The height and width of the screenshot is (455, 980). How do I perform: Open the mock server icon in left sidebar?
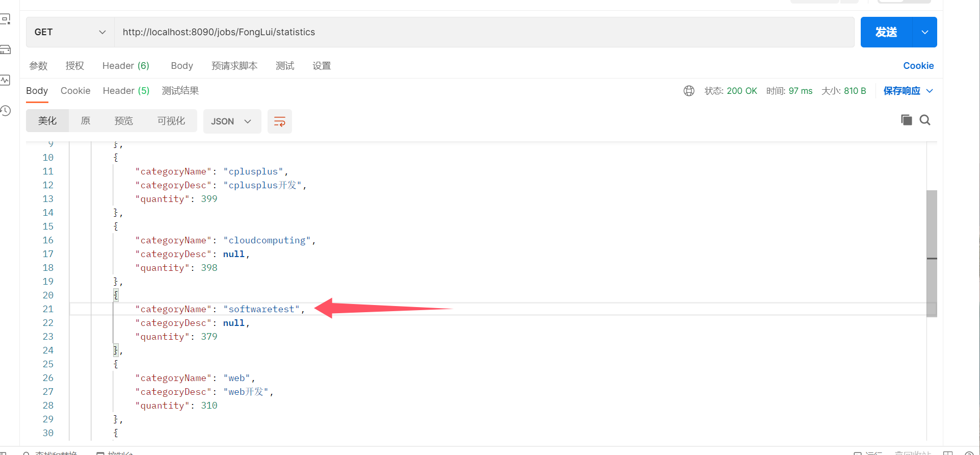5,49
